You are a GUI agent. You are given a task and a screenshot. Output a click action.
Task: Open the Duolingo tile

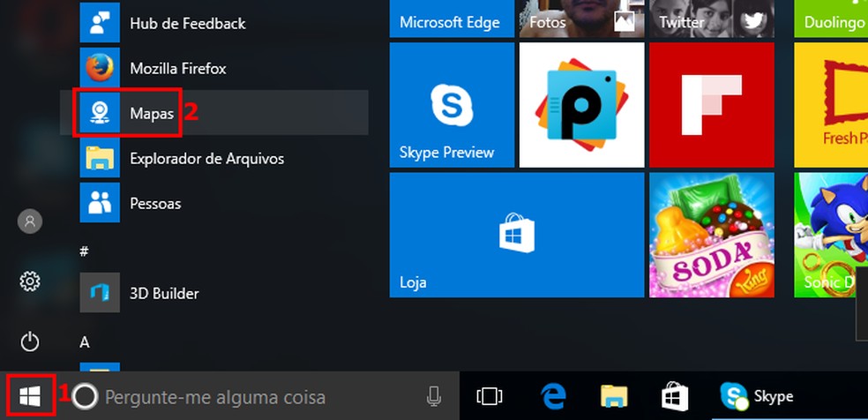pyautogui.click(x=831, y=19)
